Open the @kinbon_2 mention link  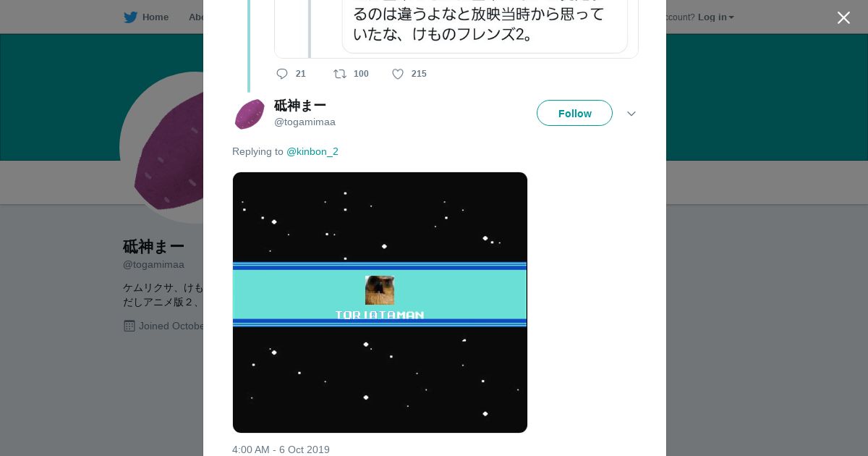click(312, 151)
